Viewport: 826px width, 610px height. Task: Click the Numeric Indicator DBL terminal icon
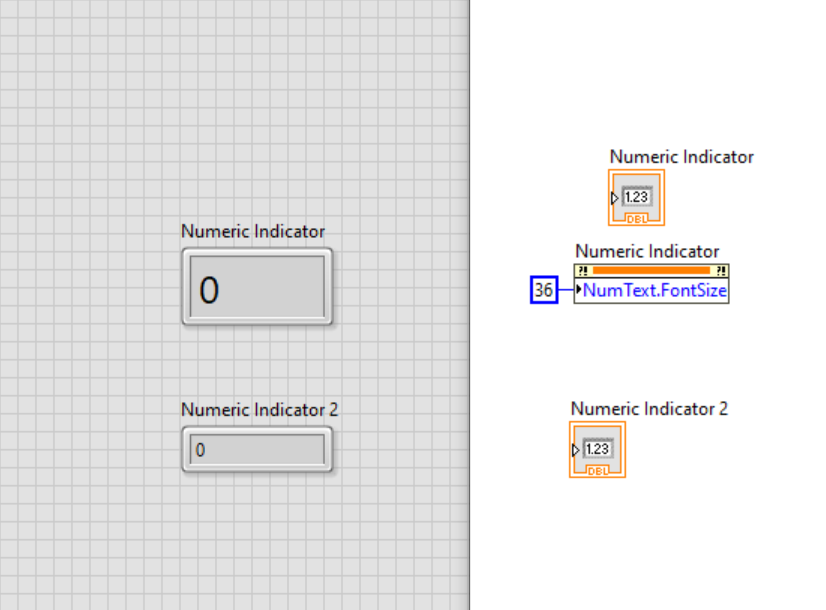[x=636, y=198]
